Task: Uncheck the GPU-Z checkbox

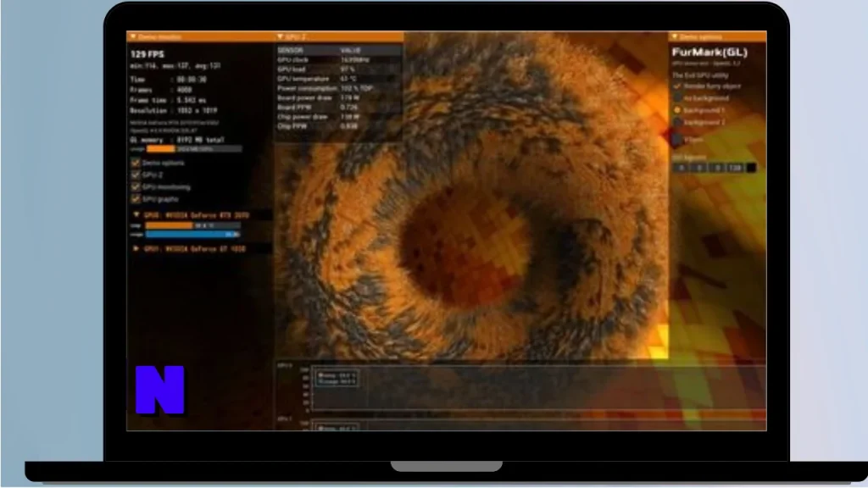Action: tap(136, 175)
